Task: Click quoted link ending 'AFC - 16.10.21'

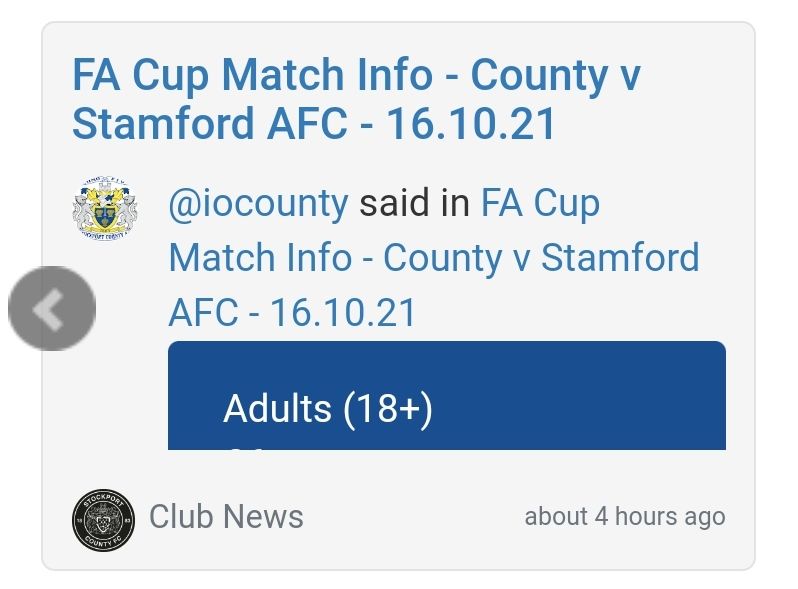Action: [x=292, y=313]
